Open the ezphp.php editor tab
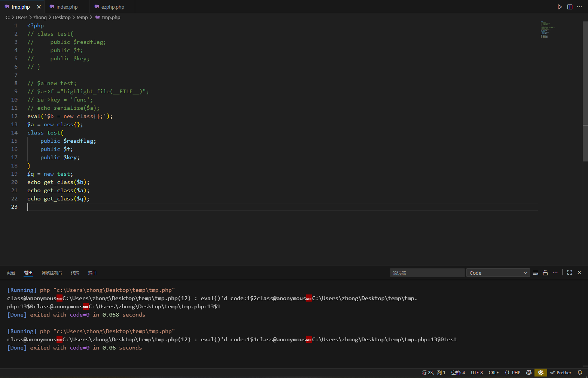Viewport: 588px width, 378px height. [x=112, y=7]
